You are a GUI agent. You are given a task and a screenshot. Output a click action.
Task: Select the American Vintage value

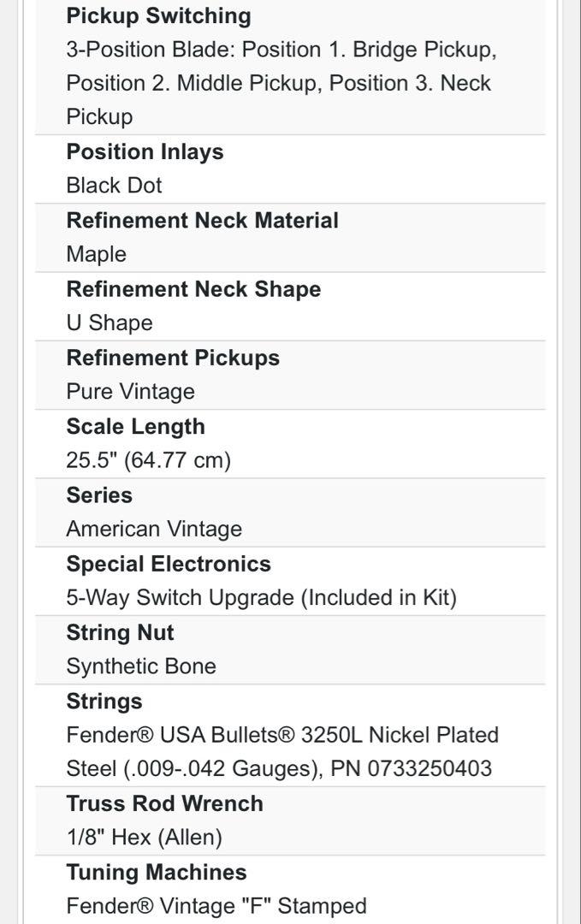(154, 529)
